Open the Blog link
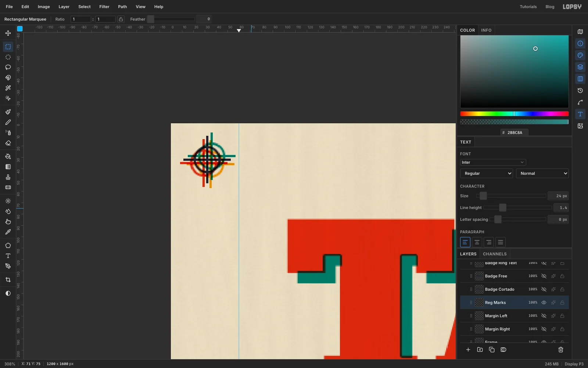 click(x=550, y=7)
